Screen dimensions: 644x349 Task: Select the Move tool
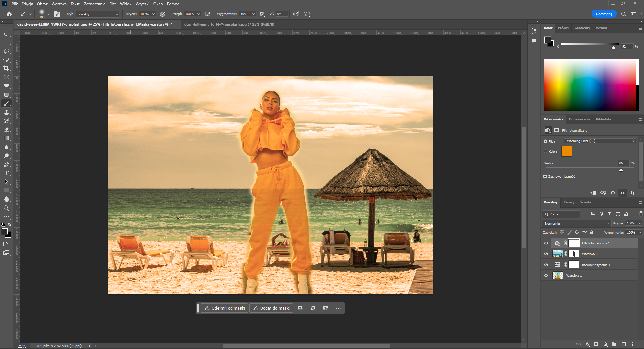coord(6,34)
